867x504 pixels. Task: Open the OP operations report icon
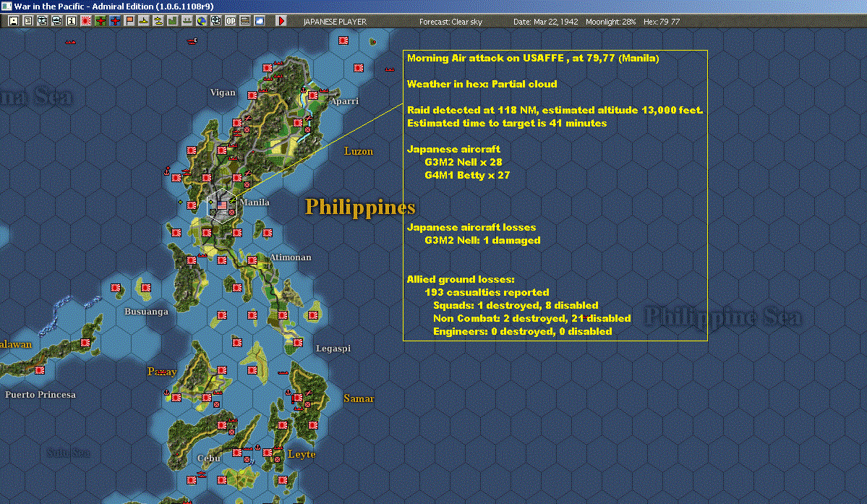pyautogui.click(x=231, y=21)
